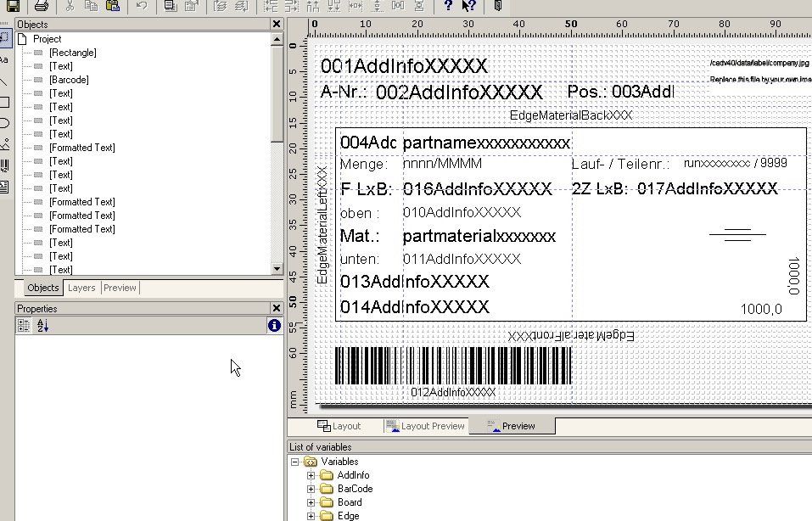Select Preview tab under the label canvas
Screen dimensions: 812x521
click(x=512, y=426)
